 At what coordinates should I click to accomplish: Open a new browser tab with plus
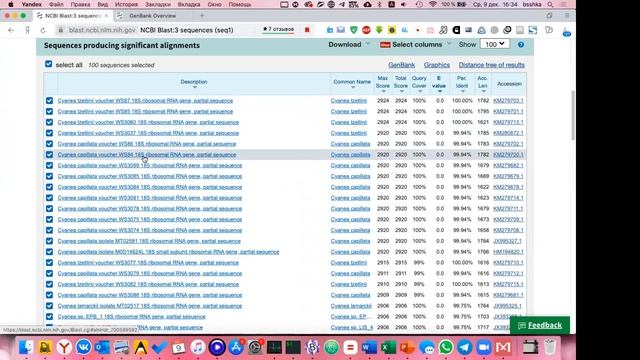click(202, 16)
